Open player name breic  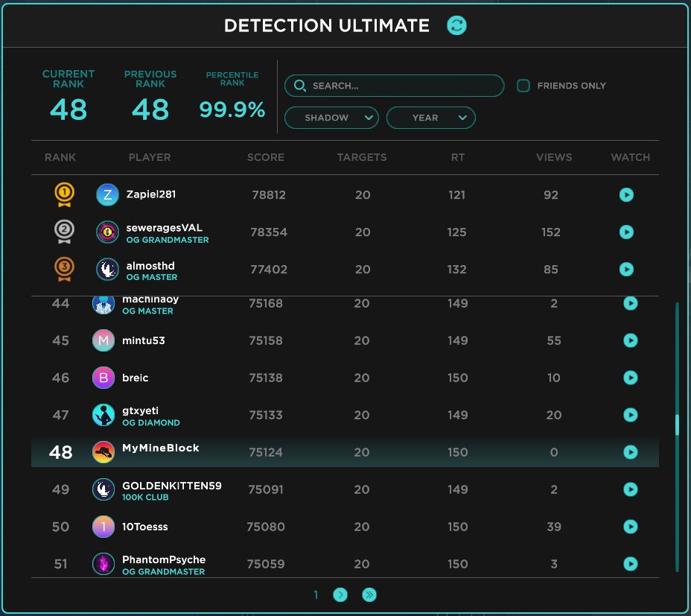click(136, 378)
